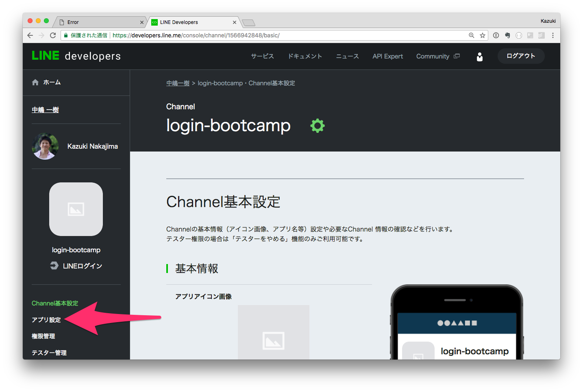
Task: Open the new tab button
Action: [248, 22]
